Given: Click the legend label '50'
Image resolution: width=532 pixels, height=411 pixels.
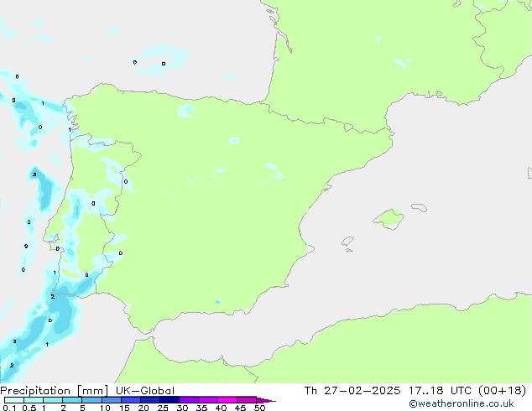Looking at the screenshot, I should pos(259,408).
